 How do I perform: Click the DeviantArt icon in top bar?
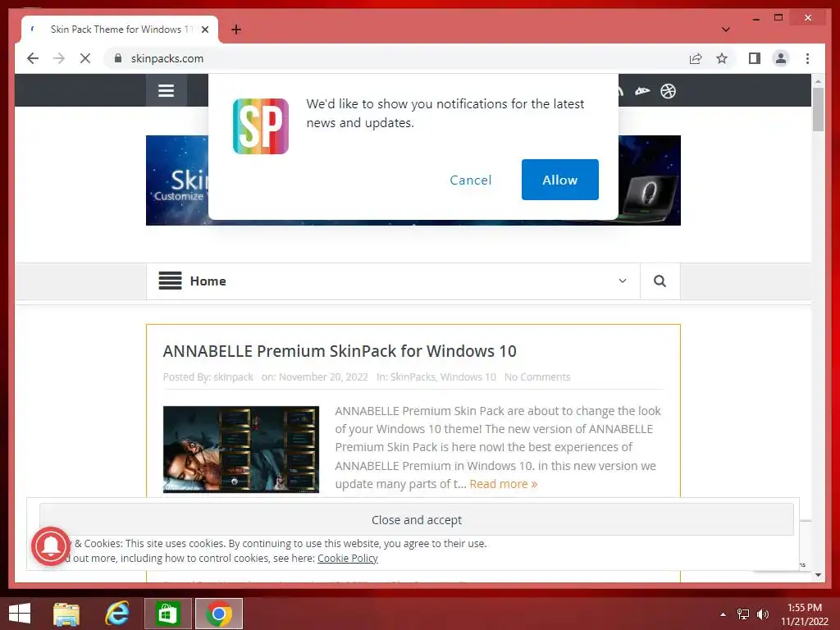click(642, 91)
